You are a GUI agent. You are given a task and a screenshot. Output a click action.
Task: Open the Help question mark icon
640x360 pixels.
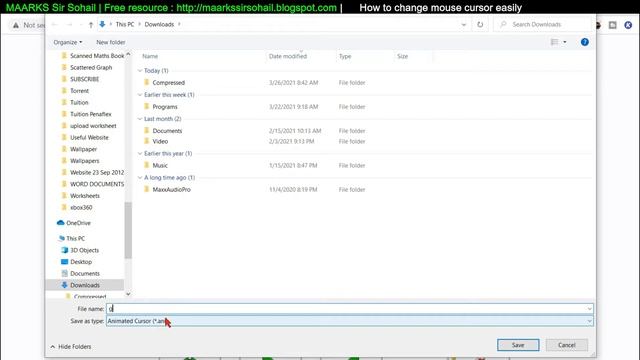(584, 42)
